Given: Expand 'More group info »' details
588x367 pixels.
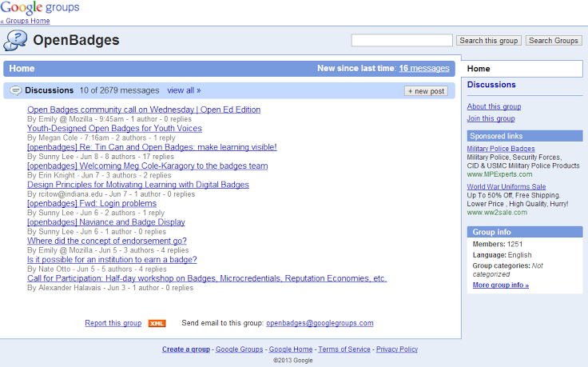Looking at the screenshot, I should [500, 285].
